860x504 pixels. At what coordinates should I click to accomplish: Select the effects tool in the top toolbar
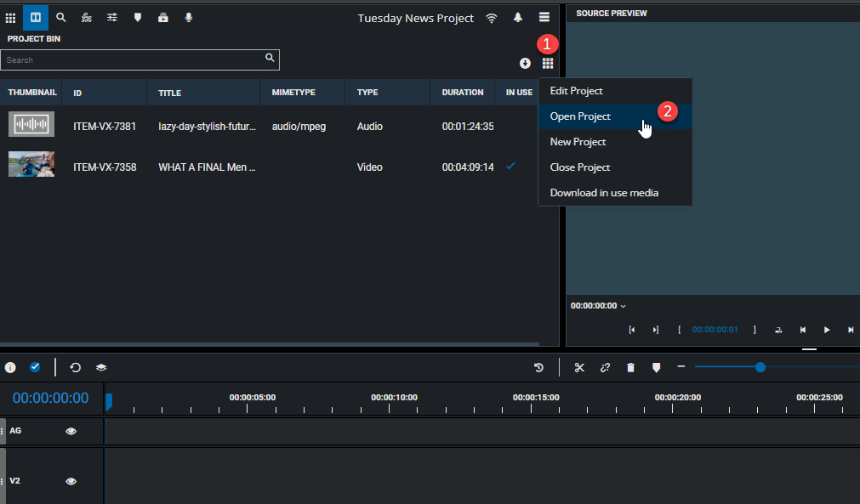click(x=86, y=17)
